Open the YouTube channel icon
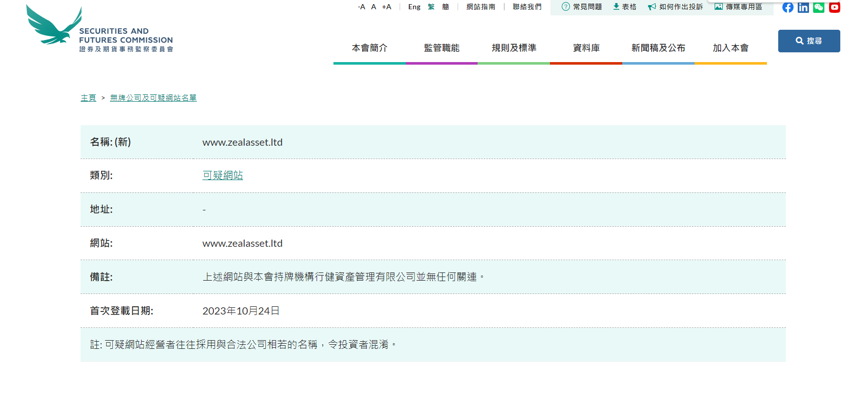Image resolution: width=868 pixels, height=393 pixels. (835, 7)
